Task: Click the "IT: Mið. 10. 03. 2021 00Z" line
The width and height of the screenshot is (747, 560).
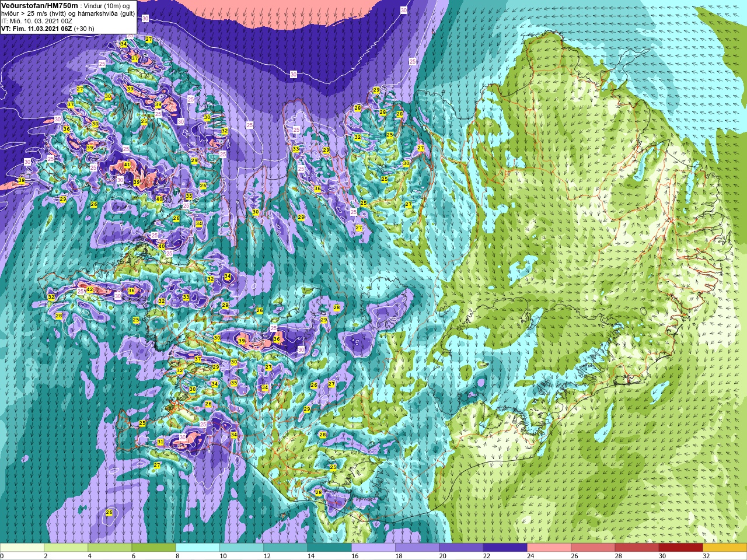Action: tap(37, 21)
